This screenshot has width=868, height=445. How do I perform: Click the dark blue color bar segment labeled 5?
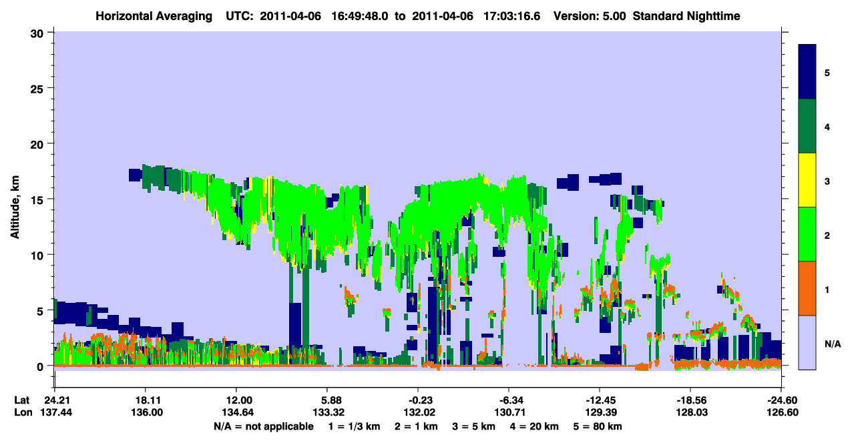807,72
